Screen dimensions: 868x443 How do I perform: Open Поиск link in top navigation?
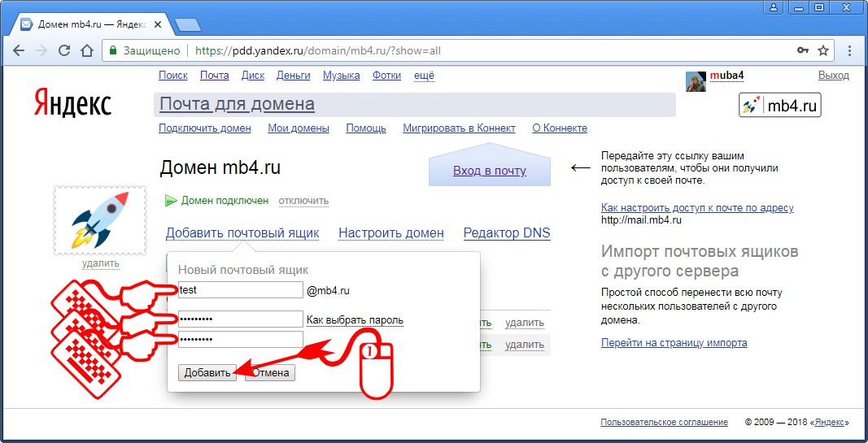pyautogui.click(x=172, y=76)
